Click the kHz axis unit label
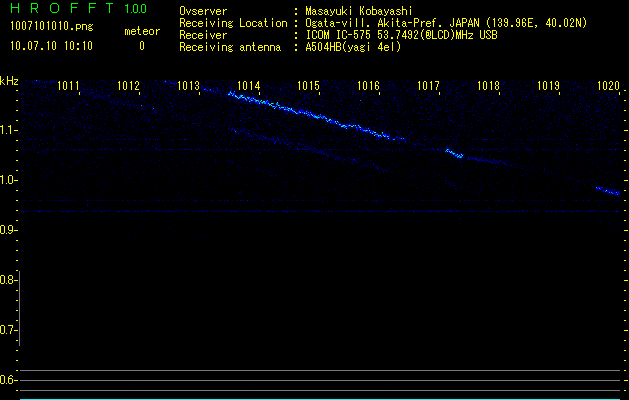This screenshot has width=629, height=400. click(9, 81)
